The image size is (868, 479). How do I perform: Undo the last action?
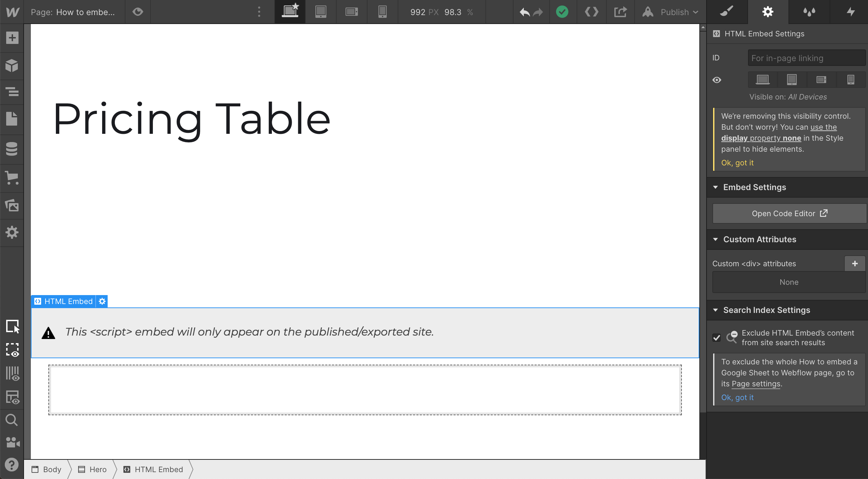[525, 12]
